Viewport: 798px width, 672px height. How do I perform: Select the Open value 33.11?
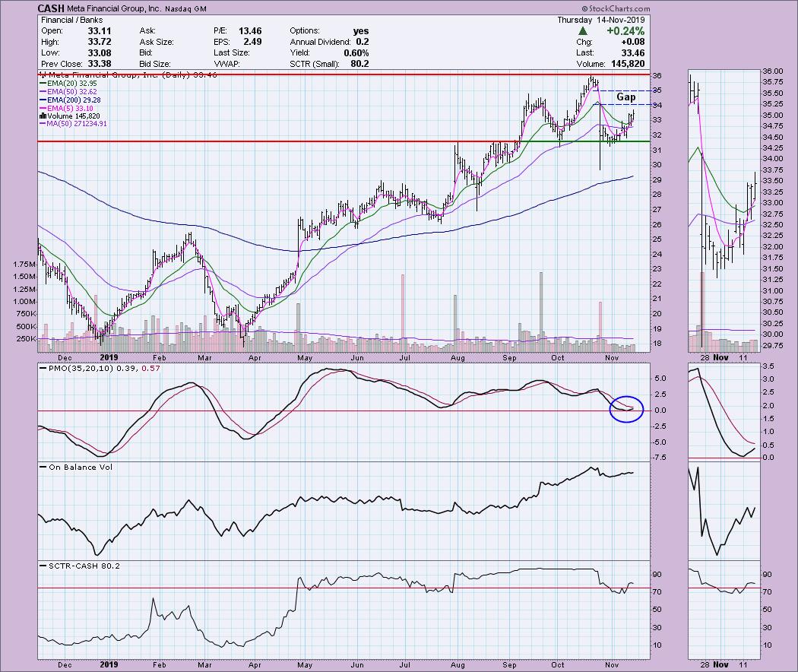click(99, 31)
